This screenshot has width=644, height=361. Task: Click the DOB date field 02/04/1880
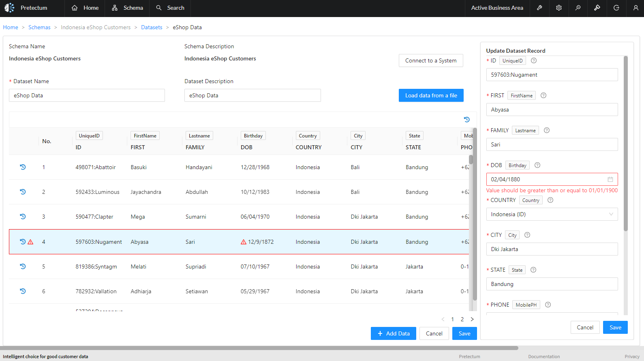pyautogui.click(x=552, y=179)
